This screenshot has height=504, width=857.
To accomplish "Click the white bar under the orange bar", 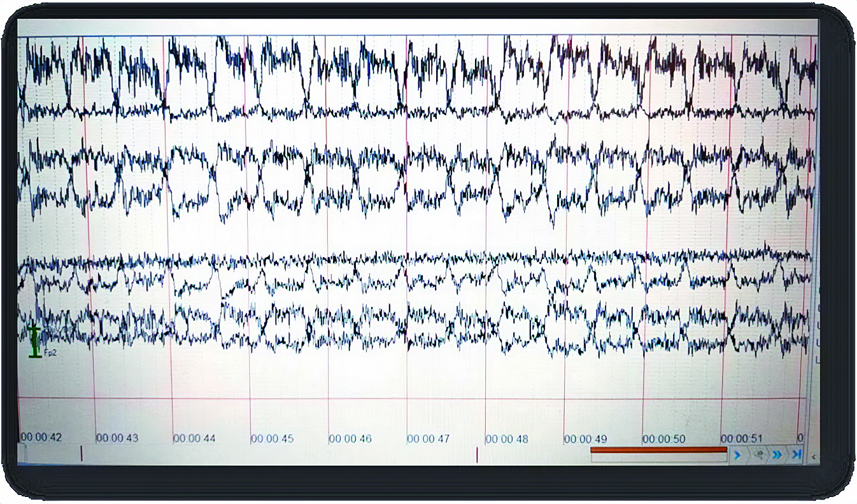I will [x=658, y=458].
